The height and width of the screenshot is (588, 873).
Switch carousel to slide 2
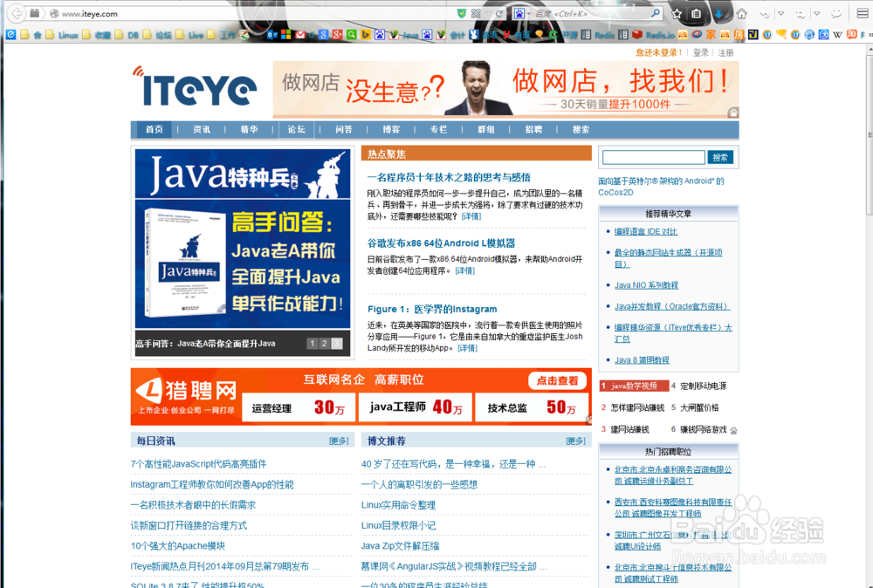coord(325,344)
